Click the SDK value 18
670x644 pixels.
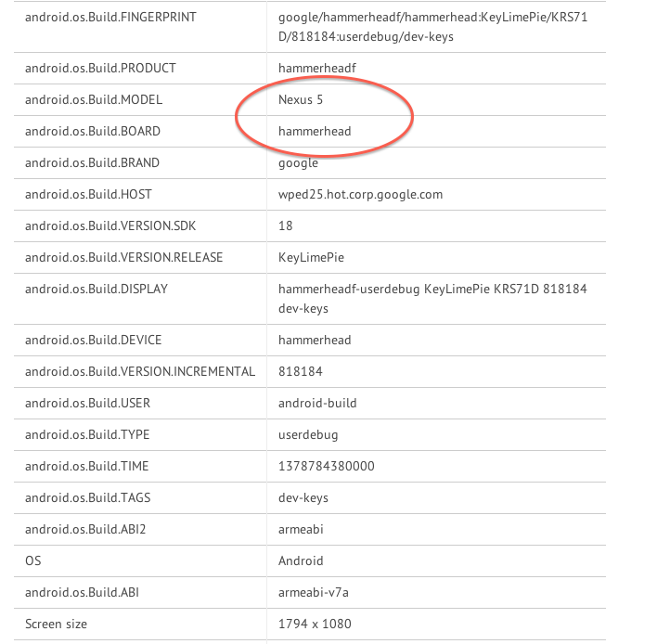point(285,225)
